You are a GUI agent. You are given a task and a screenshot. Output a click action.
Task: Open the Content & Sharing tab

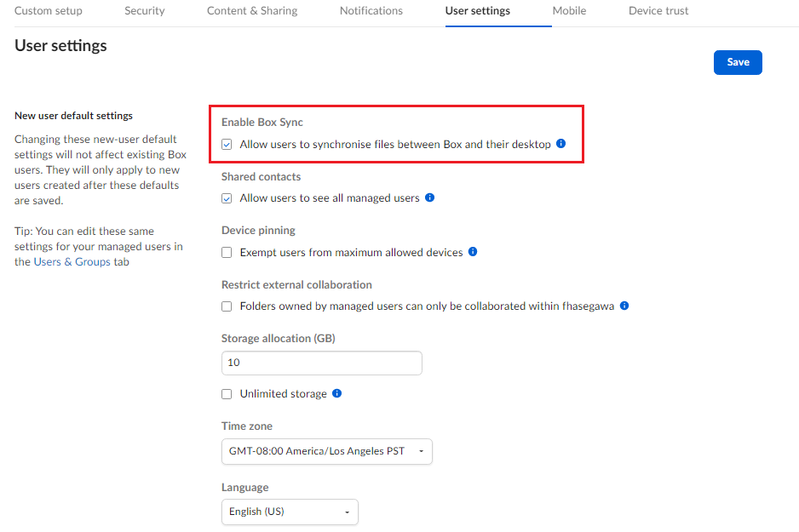pos(252,11)
